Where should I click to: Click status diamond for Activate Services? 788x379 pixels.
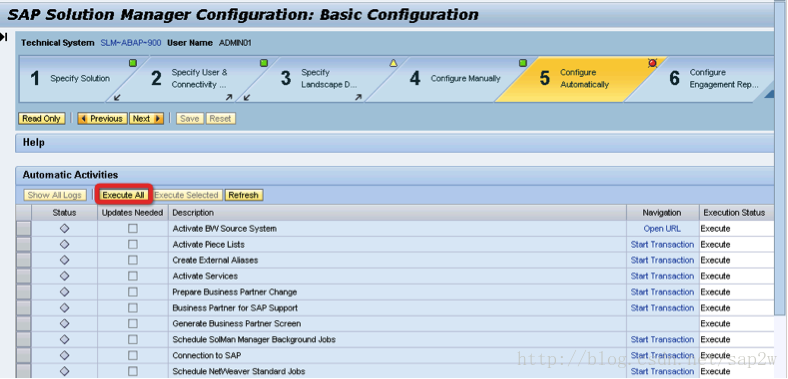pos(64,276)
